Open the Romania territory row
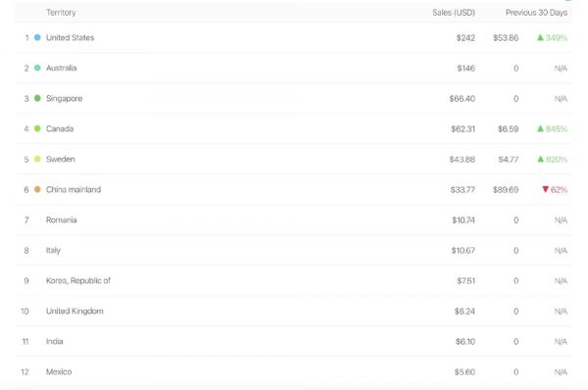588x390 pixels. 294,219
